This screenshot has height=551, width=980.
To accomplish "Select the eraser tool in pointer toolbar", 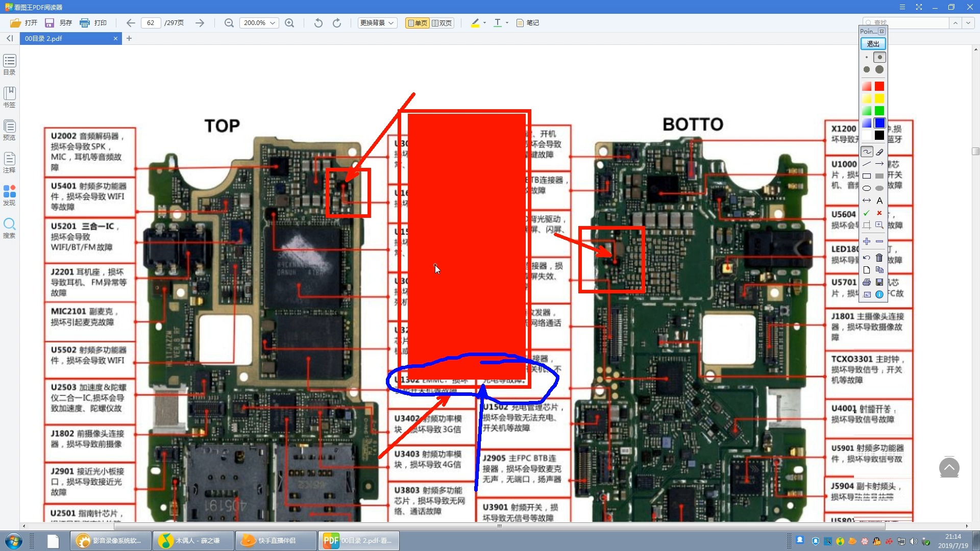I will [x=879, y=152].
